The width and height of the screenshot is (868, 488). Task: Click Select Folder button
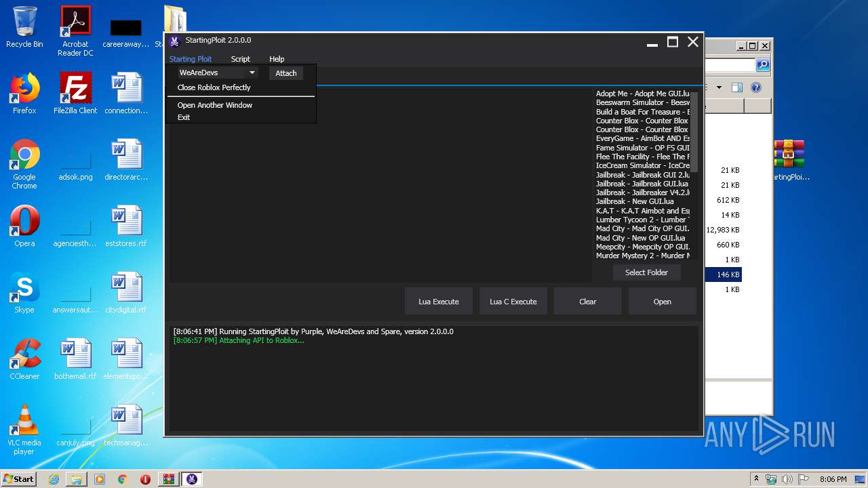(x=646, y=272)
